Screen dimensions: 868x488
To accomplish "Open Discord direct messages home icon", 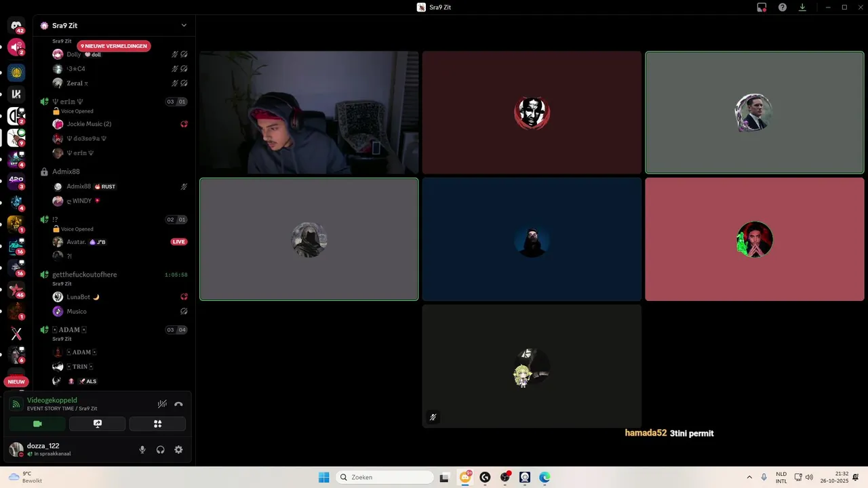I will [16, 26].
